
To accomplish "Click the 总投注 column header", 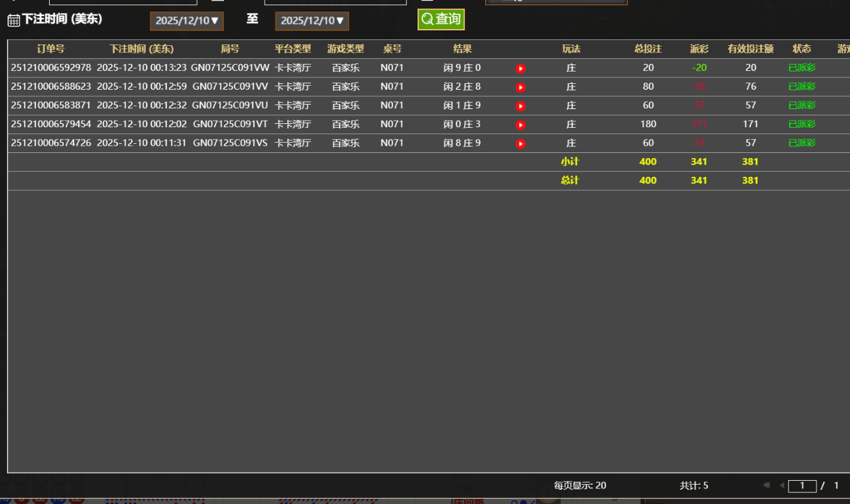I will point(648,49).
